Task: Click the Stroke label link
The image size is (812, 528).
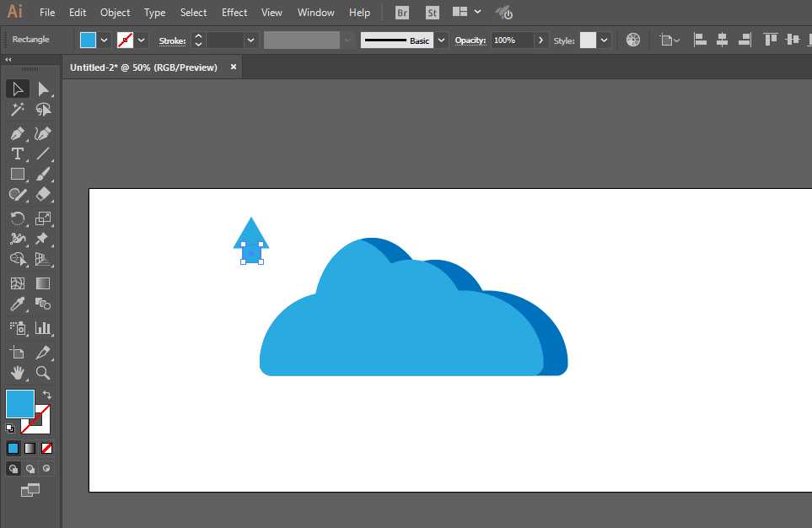Action: click(x=172, y=41)
